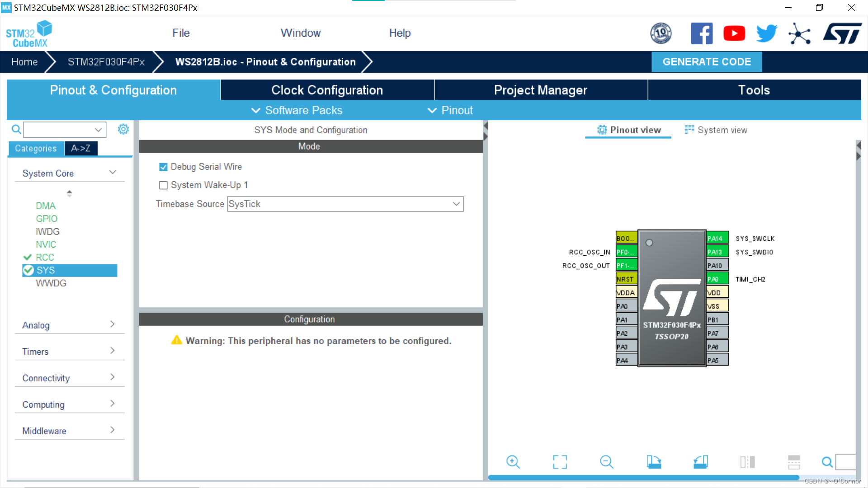This screenshot has width=868, height=488.
Task: Enable the System Wake-Up 1 checkbox
Action: [163, 185]
